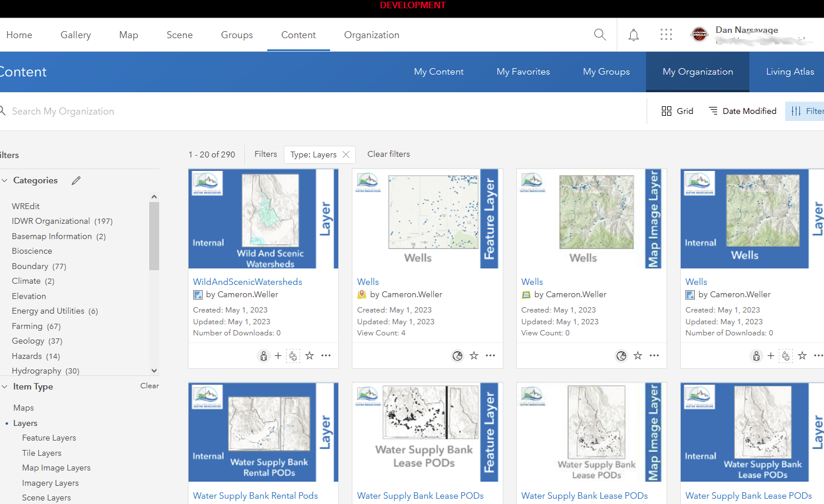824x504 pixels.
Task: Click the globe sharing icon on Wells card
Action: [457, 355]
